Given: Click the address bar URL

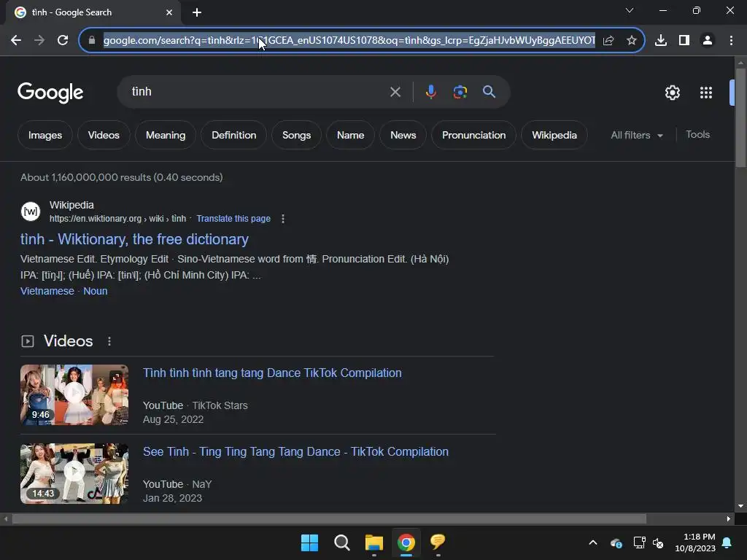Looking at the screenshot, I should point(349,41).
